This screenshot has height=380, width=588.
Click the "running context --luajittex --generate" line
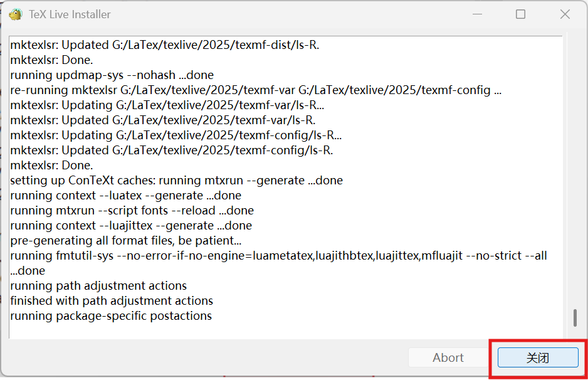tap(131, 226)
